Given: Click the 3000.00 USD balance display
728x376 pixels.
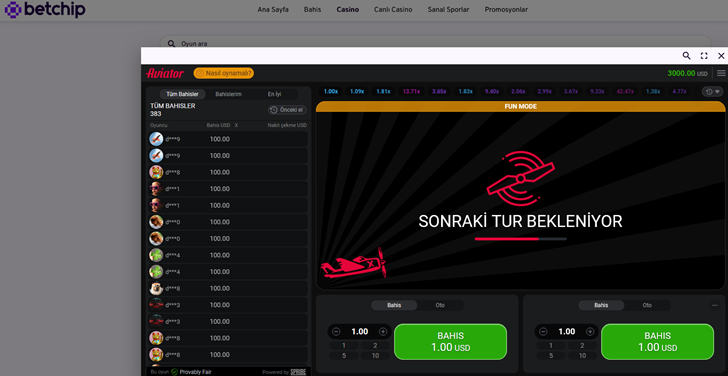Looking at the screenshot, I should pyautogui.click(x=688, y=73).
